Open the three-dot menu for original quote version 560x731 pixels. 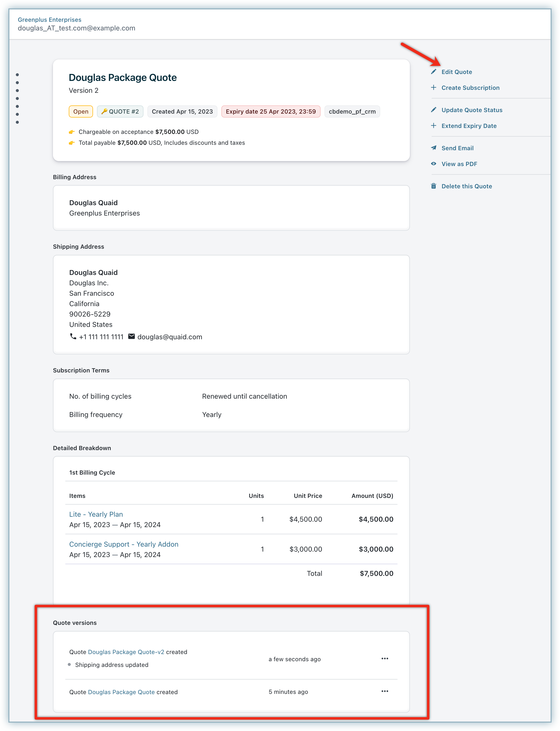pos(385,691)
